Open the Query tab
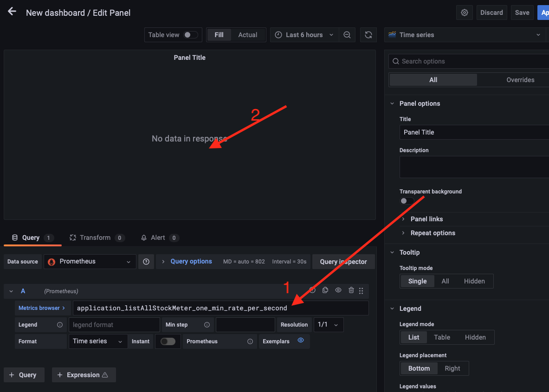549x392 pixels. [x=32, y=238]
